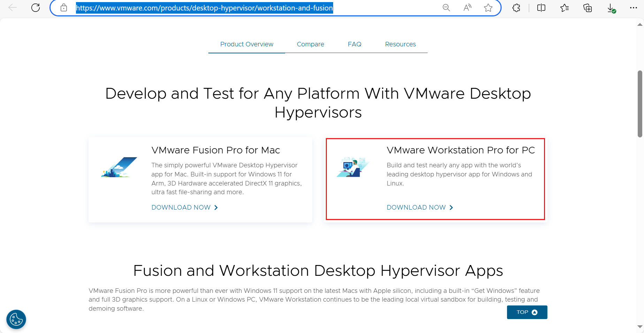The image size is (644, 333).
Task: Add page to favorites with star icon
Action: 488,8
